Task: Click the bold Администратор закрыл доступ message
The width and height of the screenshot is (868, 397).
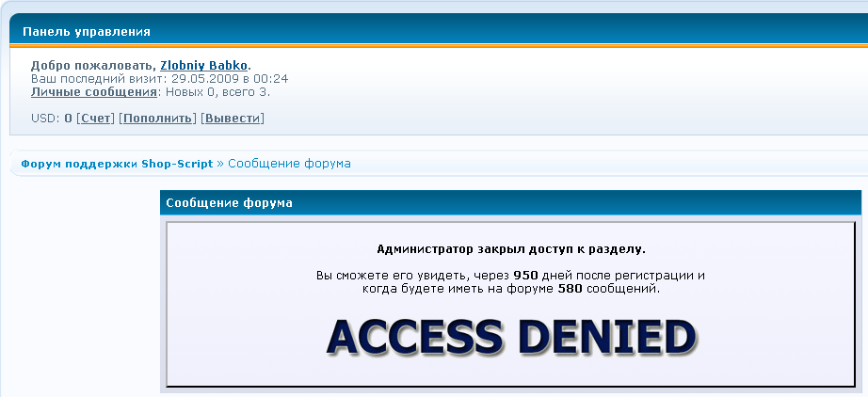Action: click(511, 249)
